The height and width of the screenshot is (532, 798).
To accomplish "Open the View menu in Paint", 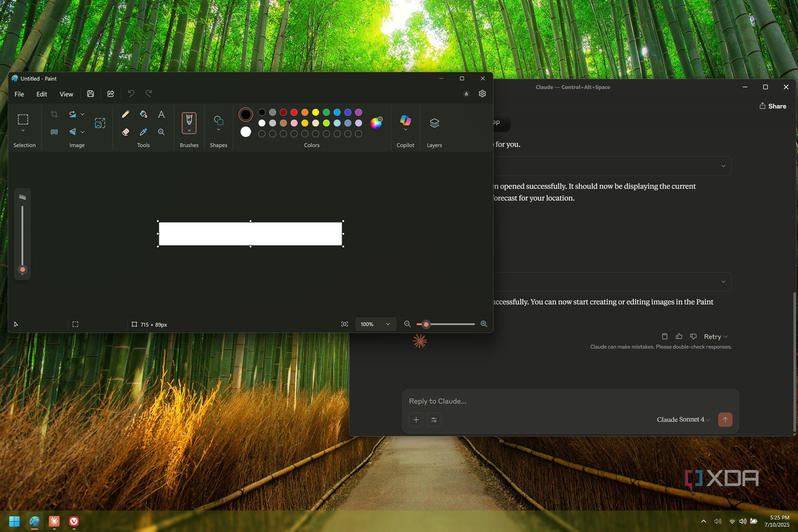I will [x=66, y=94].
